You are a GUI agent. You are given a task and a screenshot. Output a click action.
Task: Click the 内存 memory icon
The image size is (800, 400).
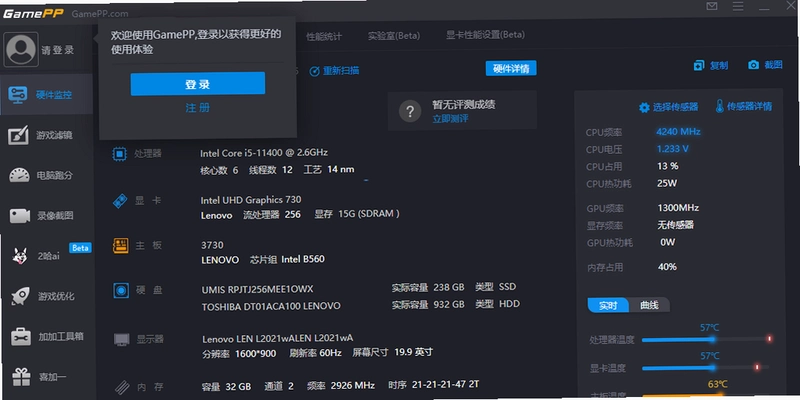click(x=122, y=387)
